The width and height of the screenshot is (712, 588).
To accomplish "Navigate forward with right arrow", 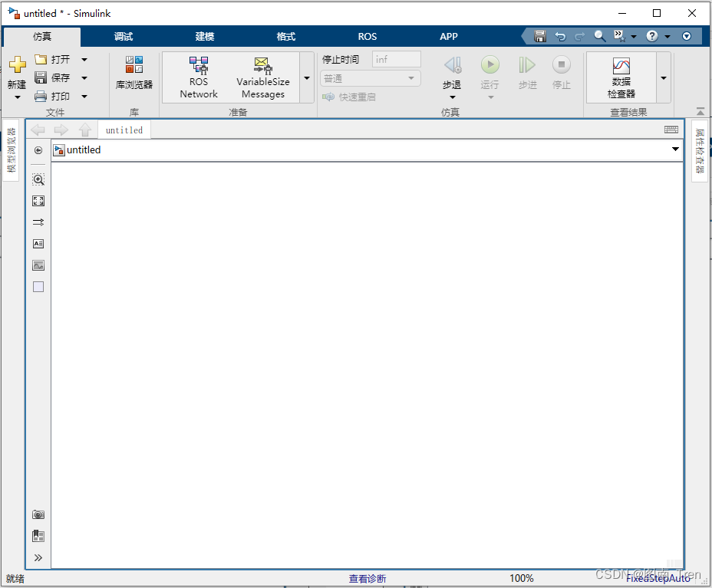I will [61, 130].
